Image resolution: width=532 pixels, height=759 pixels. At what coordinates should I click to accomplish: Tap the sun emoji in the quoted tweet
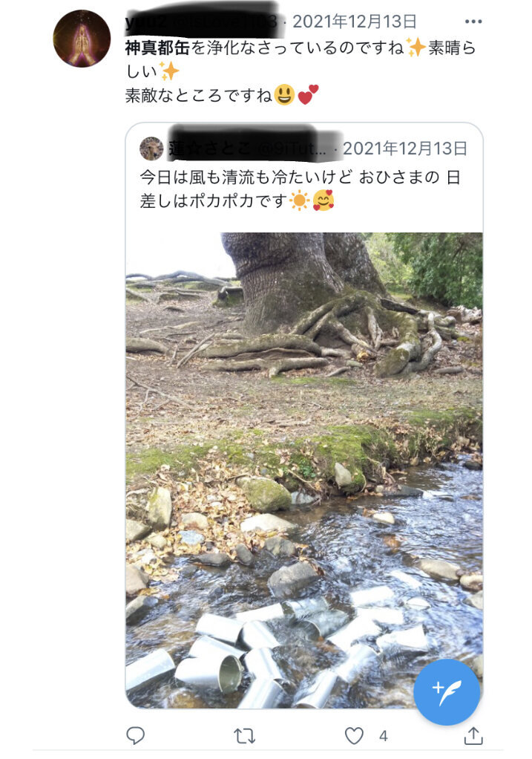point(299,201)
